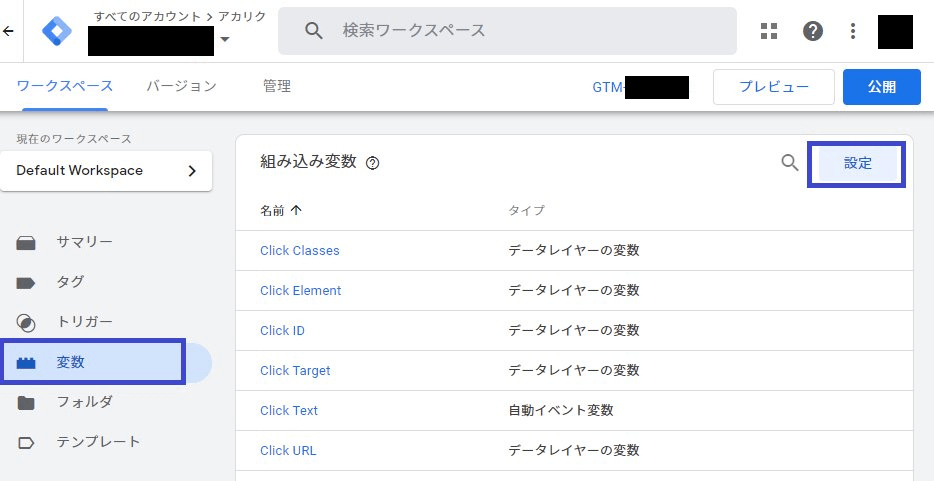Click データレイヤーの変数 in Click ID row
This screenshot has width=934, height=481.
pyautogui.click(x=574, y=330)
